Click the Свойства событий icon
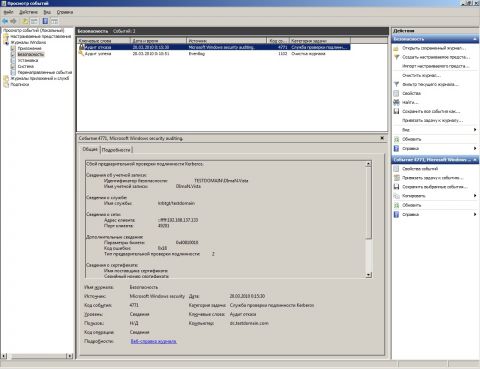This screenshot has width=480, height=369. point(396,169)
